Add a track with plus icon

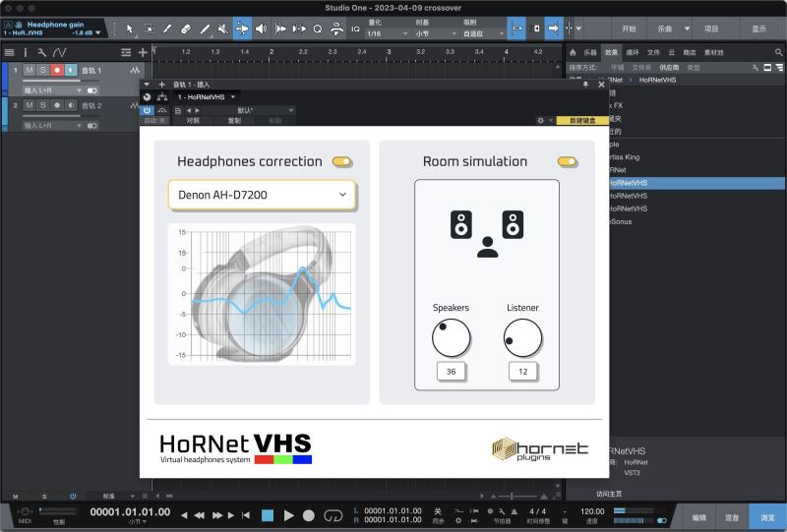(143, 52)
